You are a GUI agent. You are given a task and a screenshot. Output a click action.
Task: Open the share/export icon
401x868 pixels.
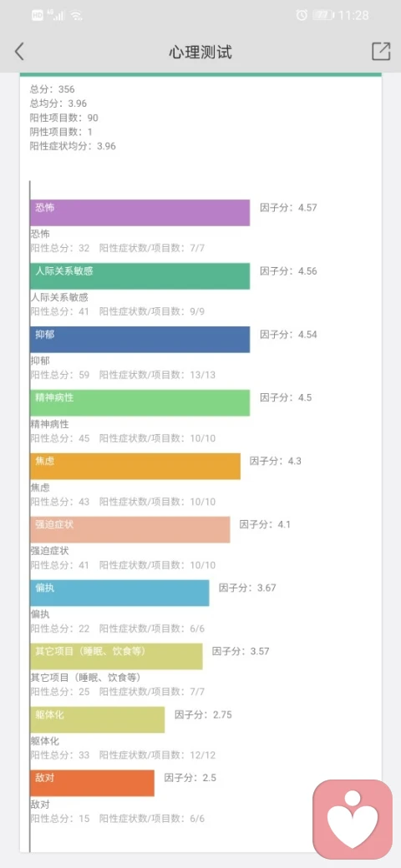click(381, 52)
